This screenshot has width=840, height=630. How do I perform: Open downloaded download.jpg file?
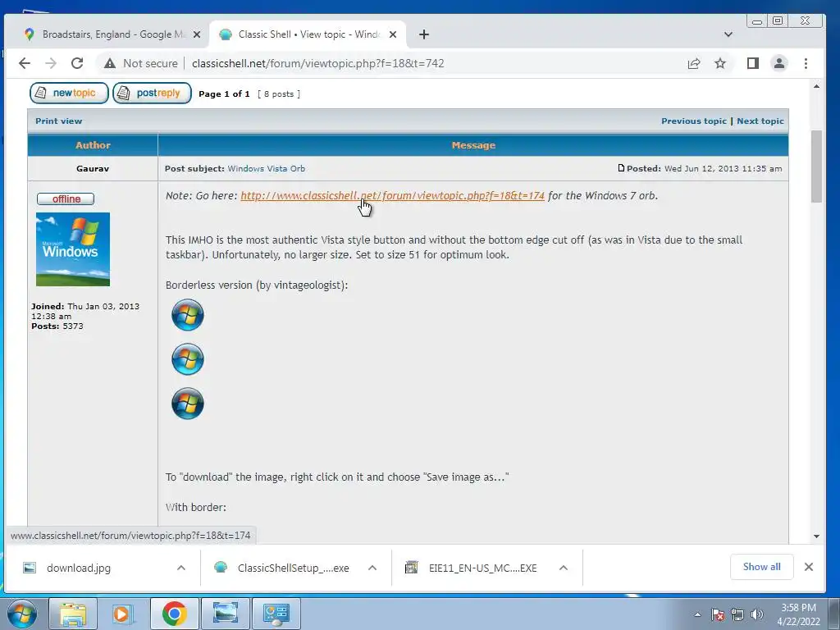[78, 568]
